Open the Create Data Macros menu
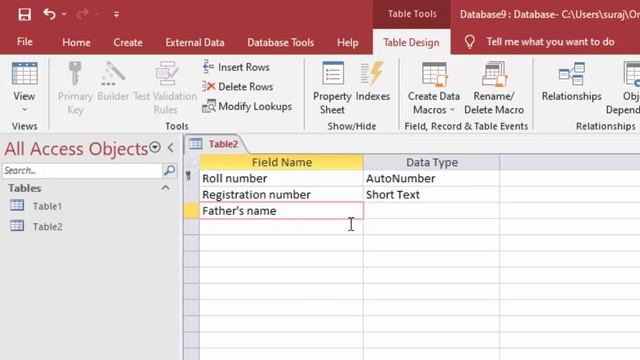 [433, 88]
